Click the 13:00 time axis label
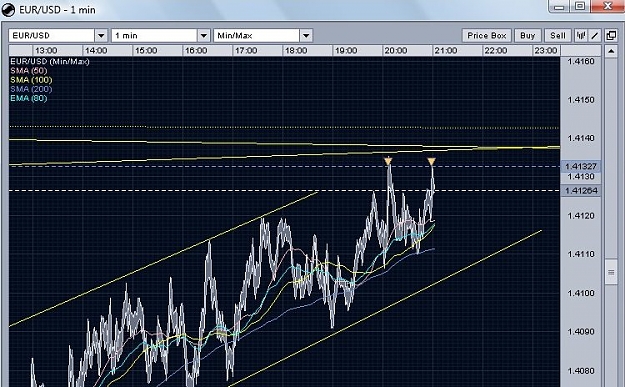This screenshot has width=625, height=387. [46, 51]
